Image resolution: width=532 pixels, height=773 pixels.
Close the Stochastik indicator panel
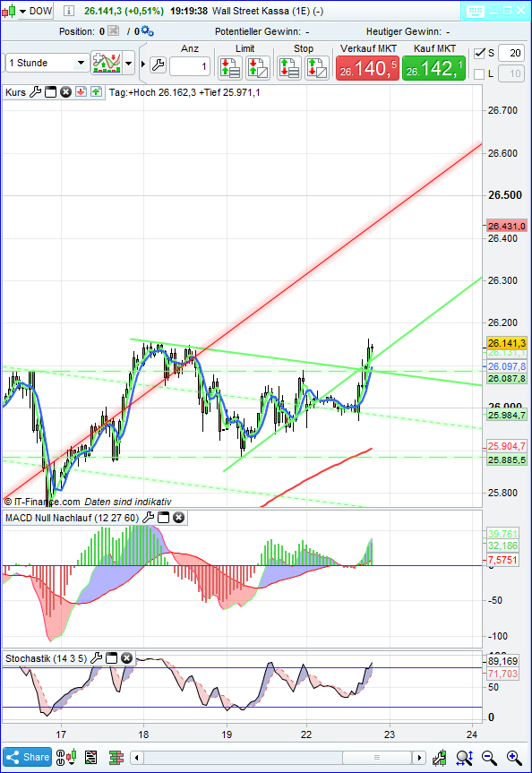point(126,658)
